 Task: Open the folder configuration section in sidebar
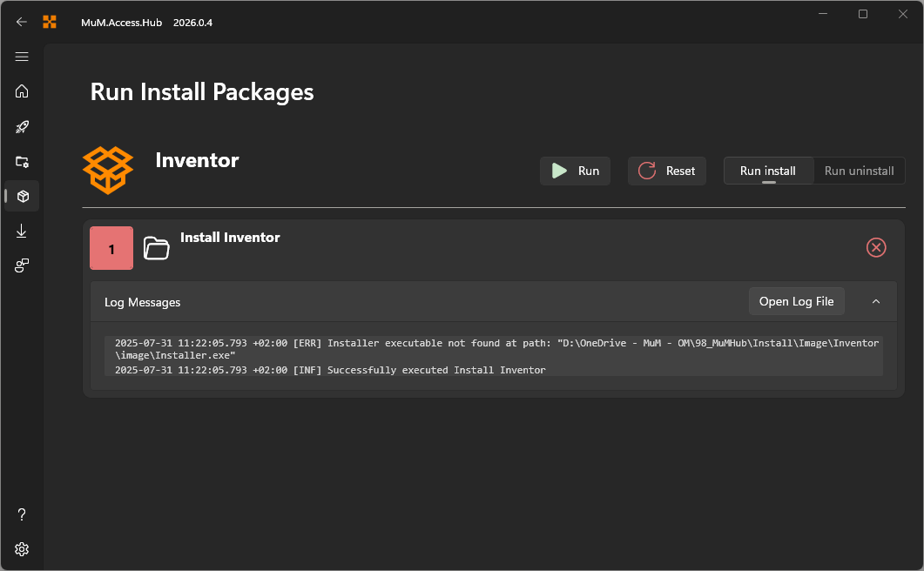(22, 161)
